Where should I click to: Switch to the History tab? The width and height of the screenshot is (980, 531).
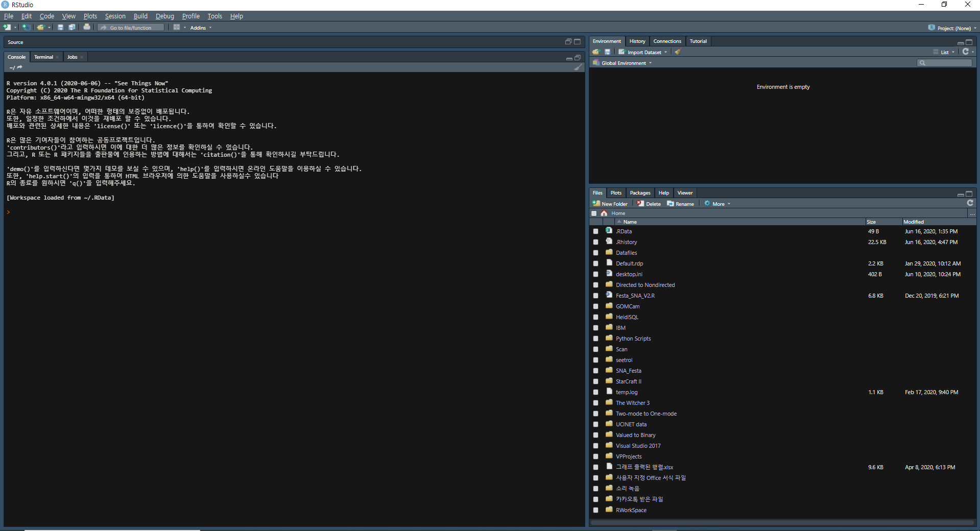pos(637,41)
